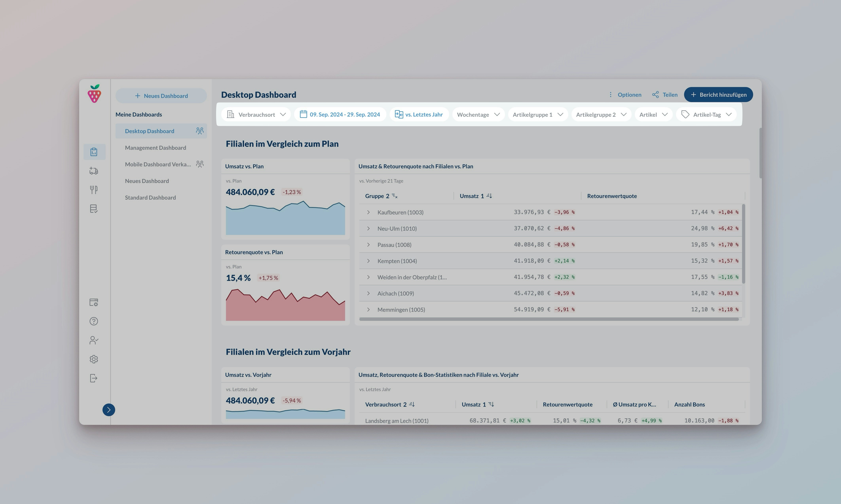
Task: Toggle the Umsatz column sort icon
Action: (489, 196)
